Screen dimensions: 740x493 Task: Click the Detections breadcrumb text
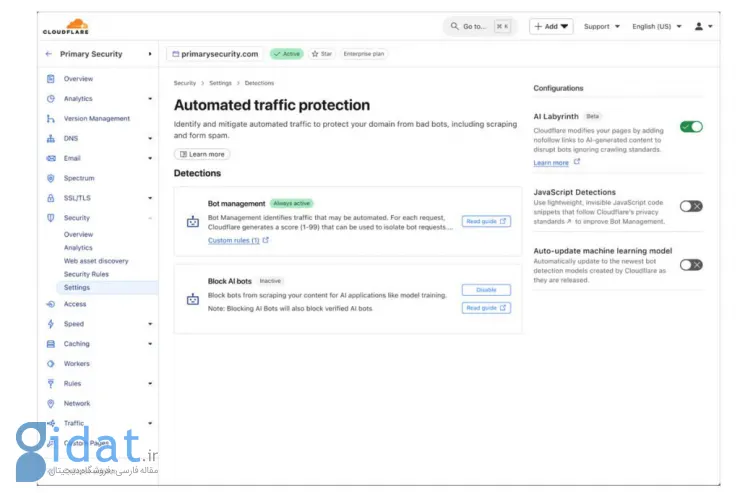[x=259, y=83]
